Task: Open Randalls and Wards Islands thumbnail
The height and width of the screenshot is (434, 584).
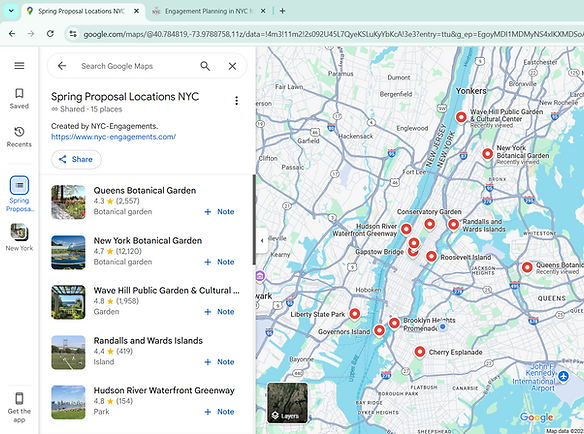Action: point(68,352)
